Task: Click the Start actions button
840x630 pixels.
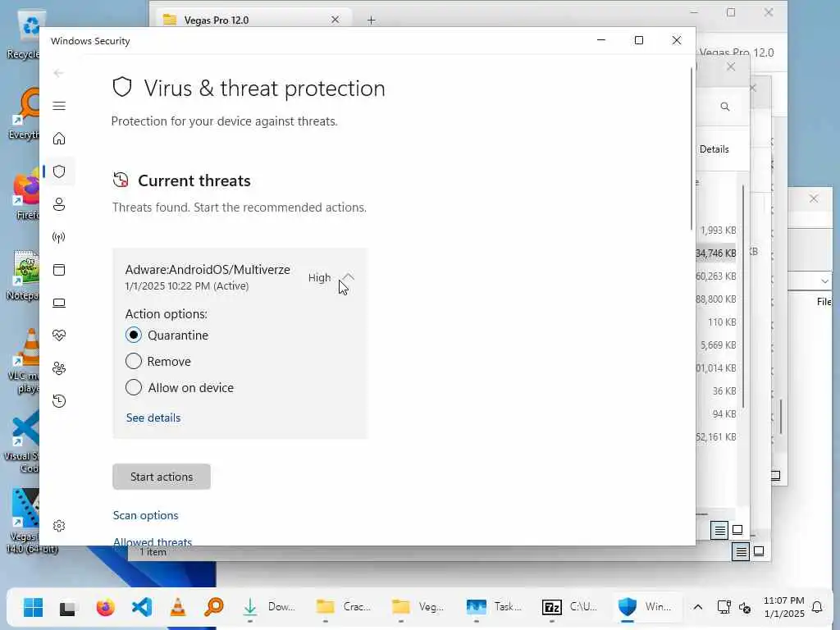Action: click(162, 477)
